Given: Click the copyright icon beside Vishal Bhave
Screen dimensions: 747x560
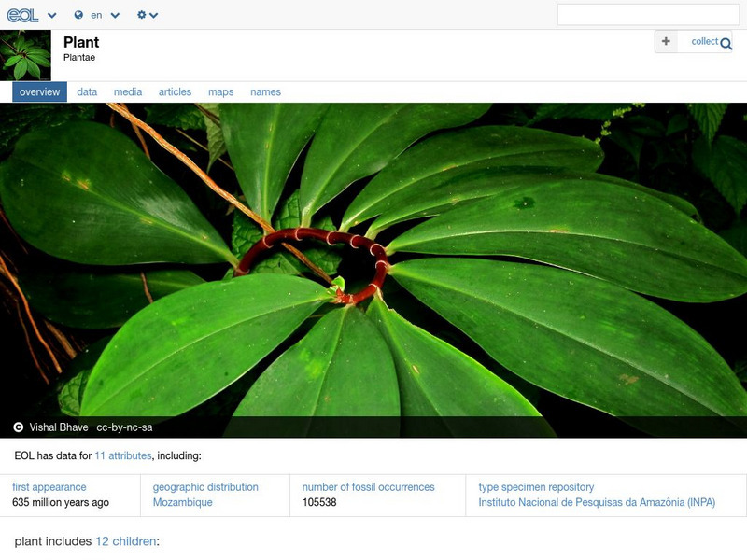Looking at the screenshot, I should [x=19, y=427].
